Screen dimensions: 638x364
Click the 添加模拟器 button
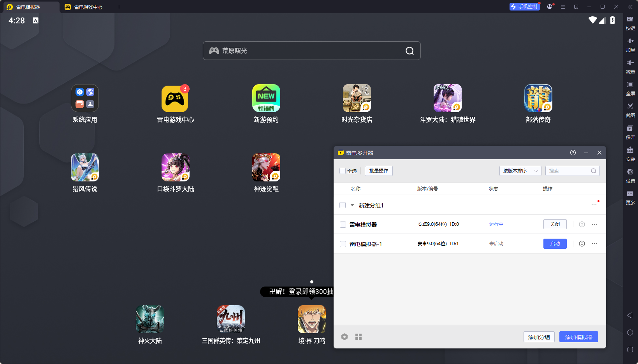coord(578,337)
